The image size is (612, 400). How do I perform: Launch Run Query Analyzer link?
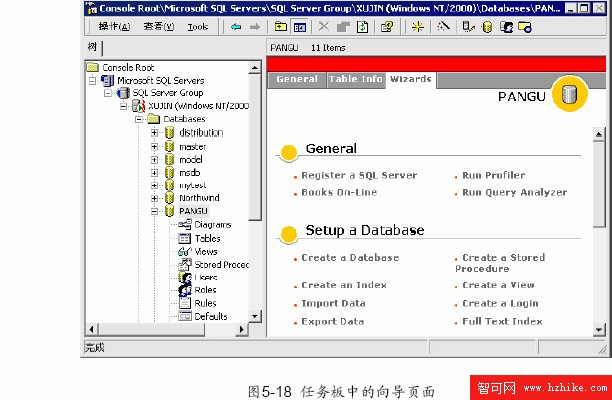click(x=514, y=192)
